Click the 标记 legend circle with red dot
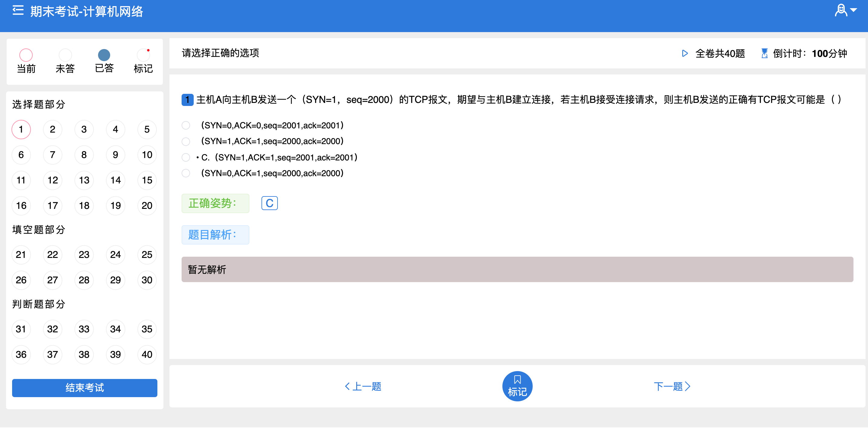The width and height of the screenshot is (868, 428). (x=143, y=55)
